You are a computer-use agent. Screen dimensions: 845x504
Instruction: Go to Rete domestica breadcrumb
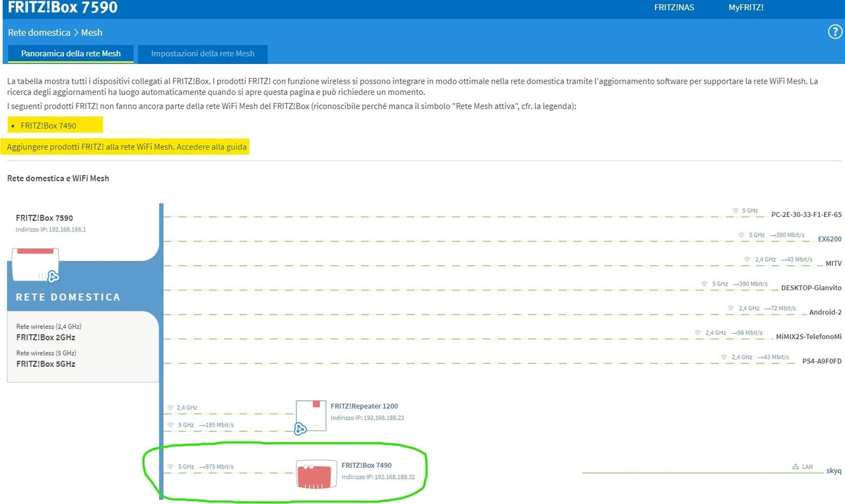(x=39, y=32)
